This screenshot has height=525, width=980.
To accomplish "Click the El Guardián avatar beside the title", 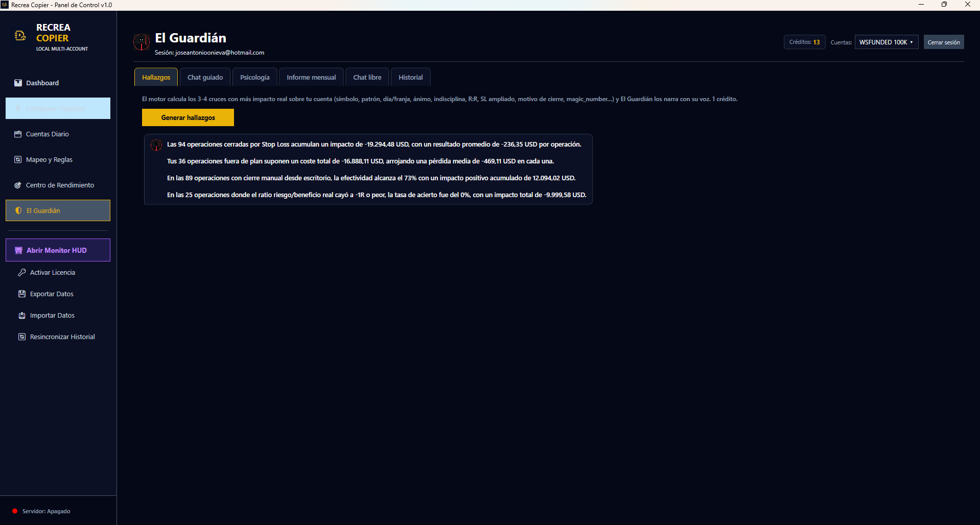I will 142,42.
